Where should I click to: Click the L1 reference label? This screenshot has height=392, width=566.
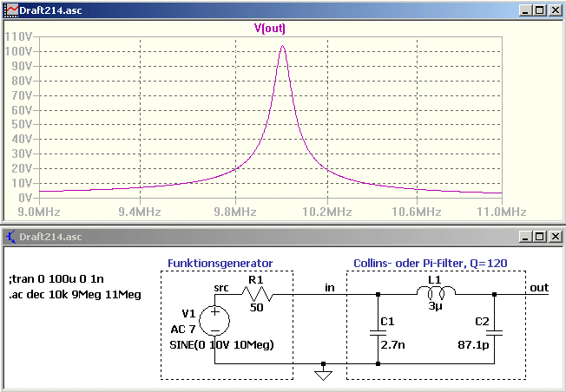tap(435, 280)
